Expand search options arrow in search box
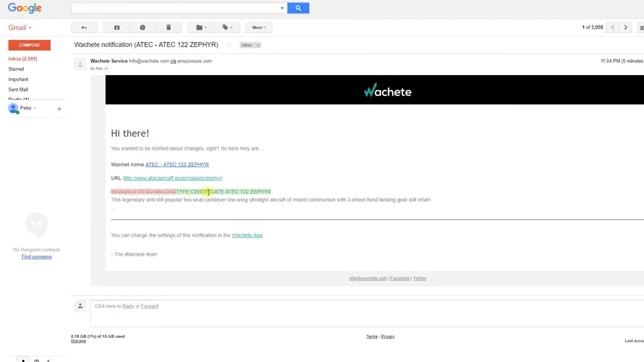Viewport: 644px width, 362px height. pos(282,8)
